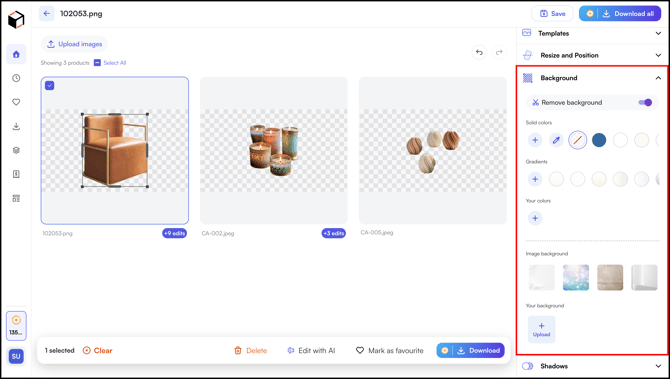
Task: Click Mark as favourite
Action: point(390,350)
